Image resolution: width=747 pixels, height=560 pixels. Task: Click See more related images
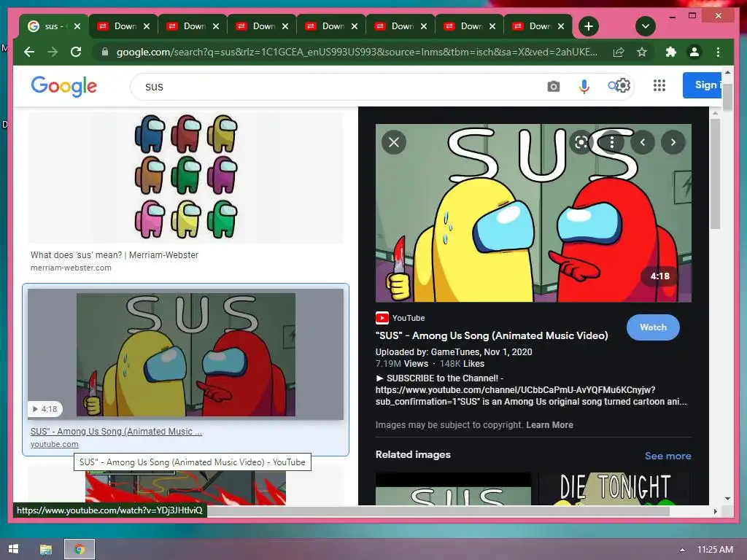tap(668, 456)
